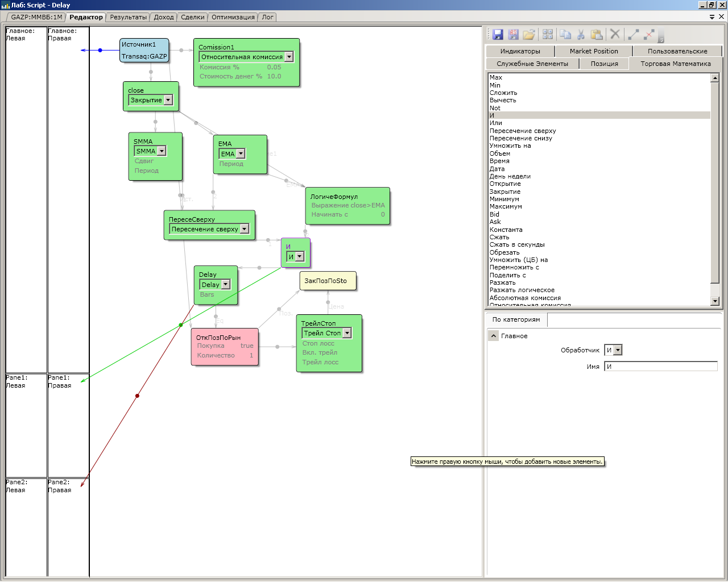Delete selection with the X icon
This screenshot has width=728, height=582.
615,35
